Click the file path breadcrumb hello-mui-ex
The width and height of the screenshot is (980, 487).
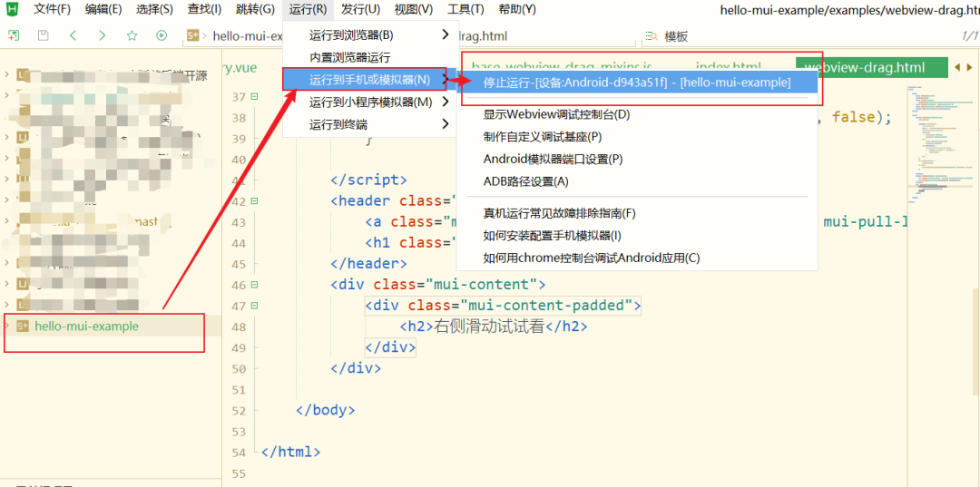[x=247, y=36]
